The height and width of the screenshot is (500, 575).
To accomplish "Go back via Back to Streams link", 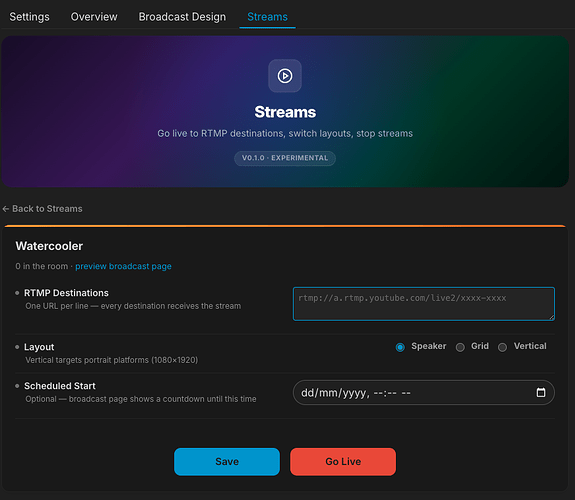I will pyautogui.click(x=43, y=209).
